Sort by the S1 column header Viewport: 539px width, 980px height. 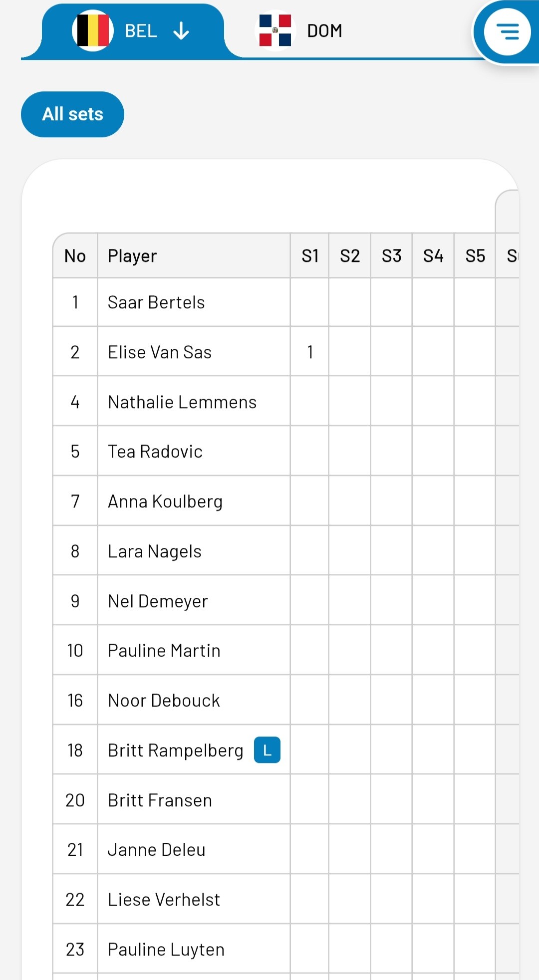tap(310, 256)
